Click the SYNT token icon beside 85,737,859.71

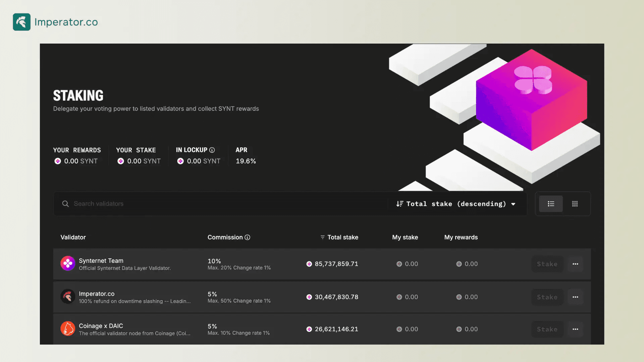[309, 264]
